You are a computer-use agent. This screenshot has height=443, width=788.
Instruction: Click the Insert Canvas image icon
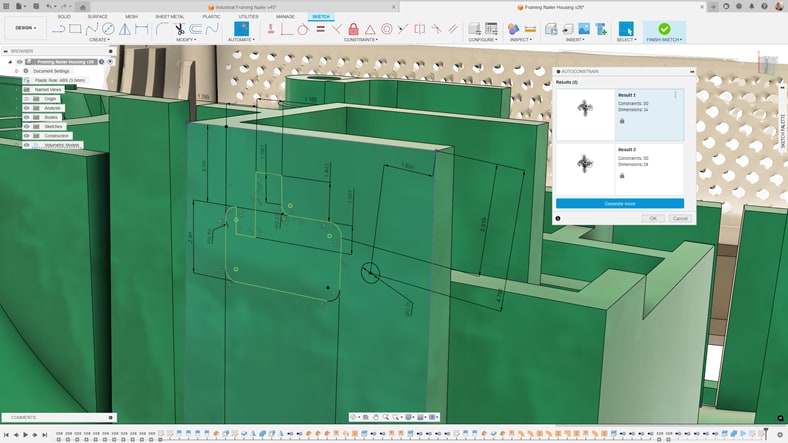[584, 29]
